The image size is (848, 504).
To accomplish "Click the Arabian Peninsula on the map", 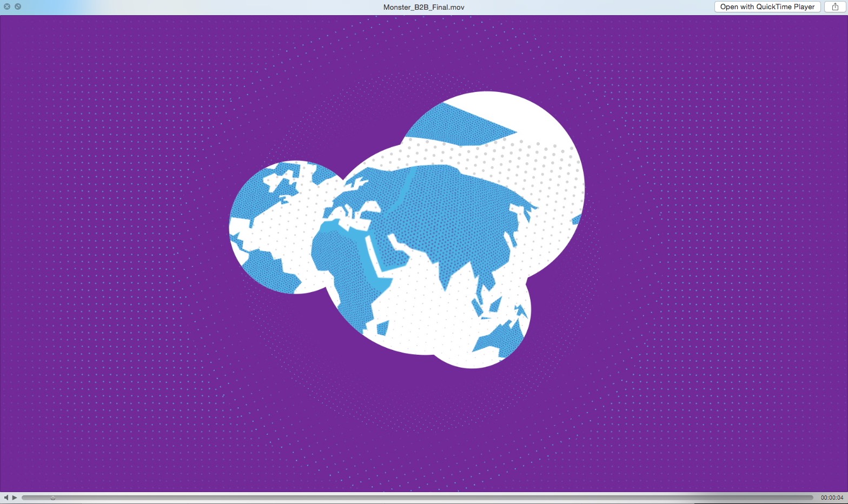I will coord(389,254).
